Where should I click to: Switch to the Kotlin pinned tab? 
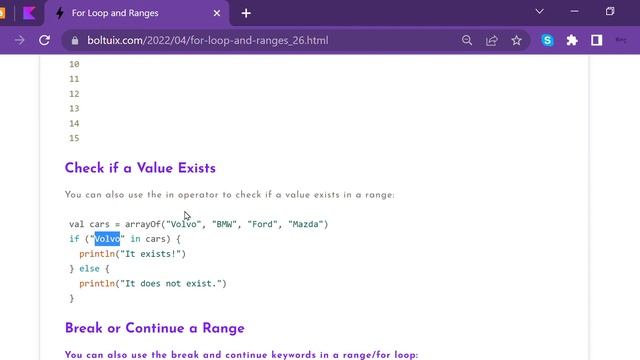tap(29, 13)
